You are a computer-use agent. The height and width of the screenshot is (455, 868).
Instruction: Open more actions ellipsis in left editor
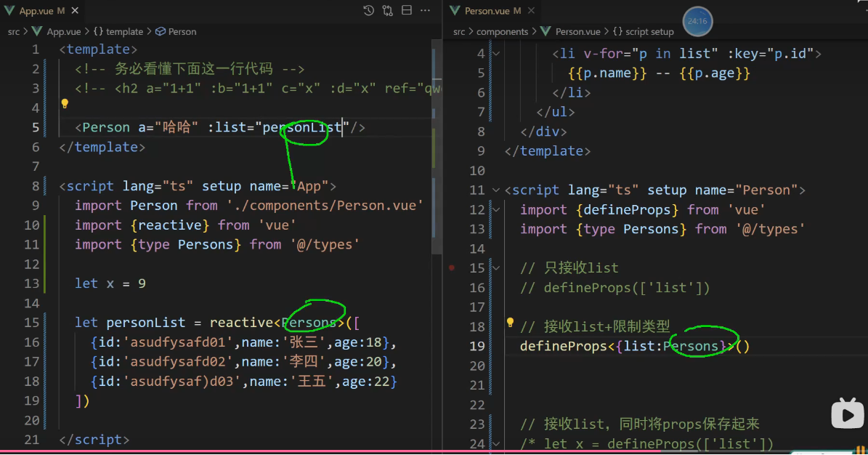[425, 10]
